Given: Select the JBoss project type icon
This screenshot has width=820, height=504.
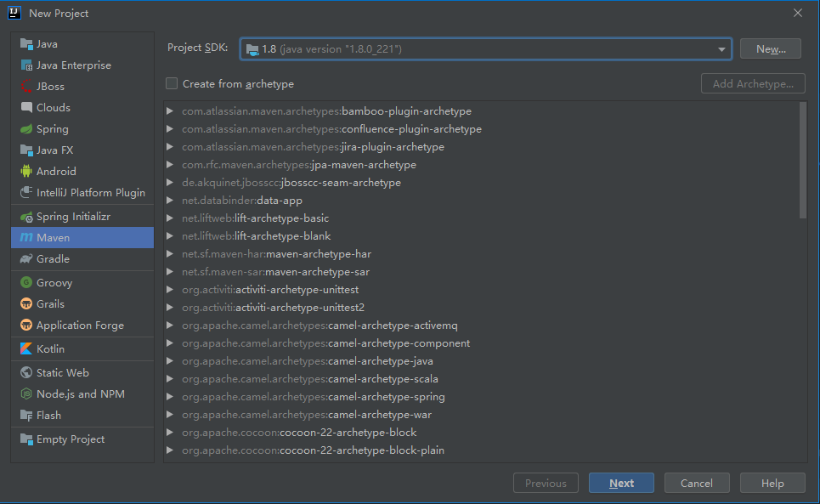Looking at the screenshot, I should coord(26,86).
